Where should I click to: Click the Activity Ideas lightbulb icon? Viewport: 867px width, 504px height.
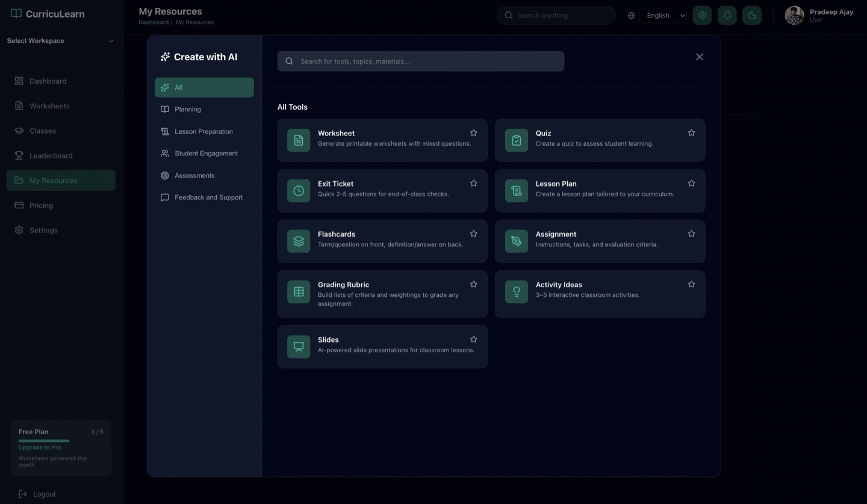(x=517, y=292)
